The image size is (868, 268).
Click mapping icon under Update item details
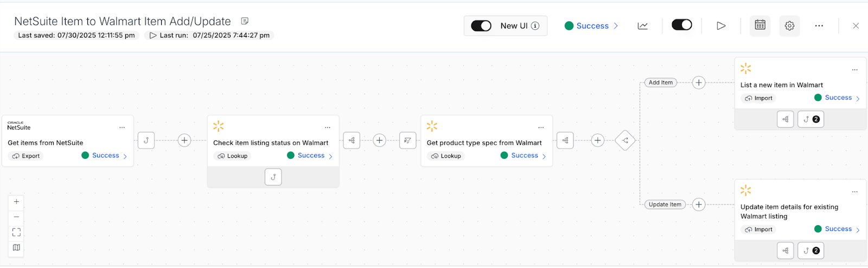(x=786, y=251)
